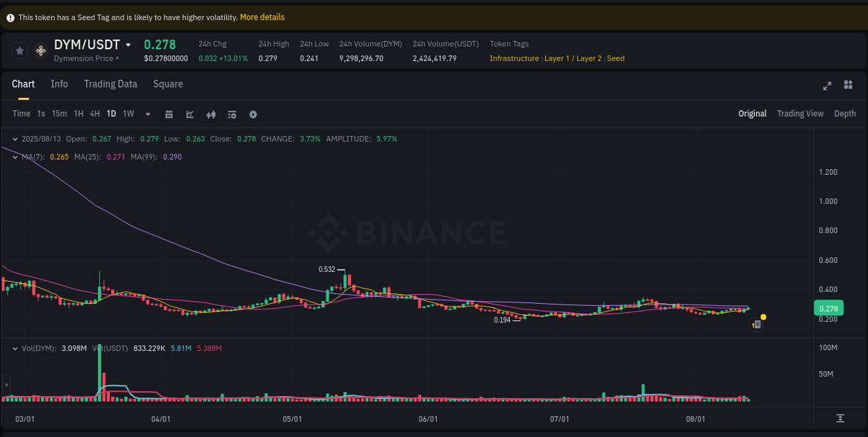Click the Dymension token logo icon
This screenshot has height=437, width=868.
point(40,51)
